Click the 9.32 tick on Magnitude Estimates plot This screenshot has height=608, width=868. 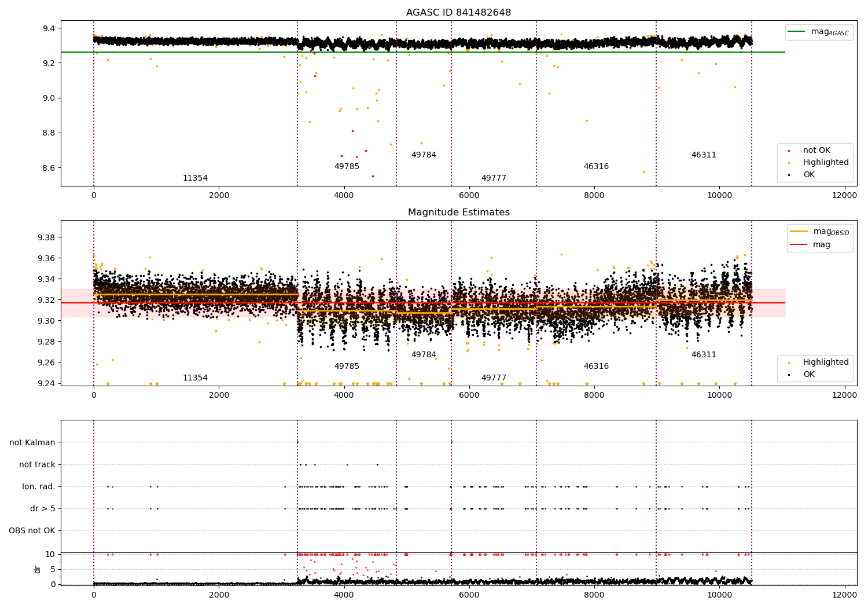46,300
